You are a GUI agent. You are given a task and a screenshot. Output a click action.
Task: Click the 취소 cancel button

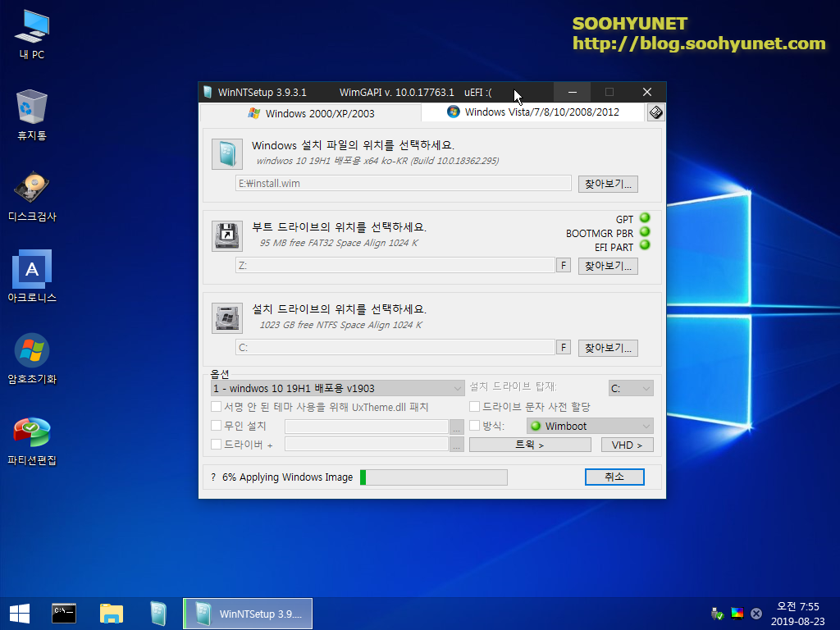tap(614, 477)
